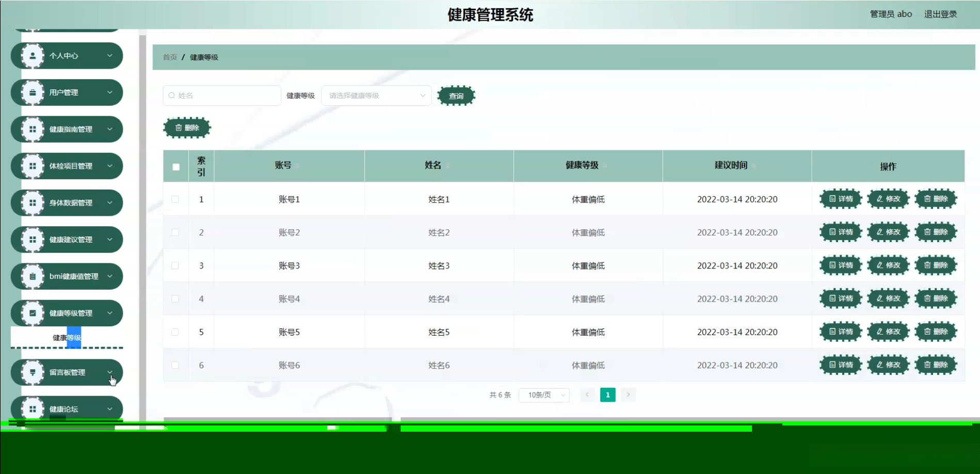Click 退出登录 to log out

[940, 14]
